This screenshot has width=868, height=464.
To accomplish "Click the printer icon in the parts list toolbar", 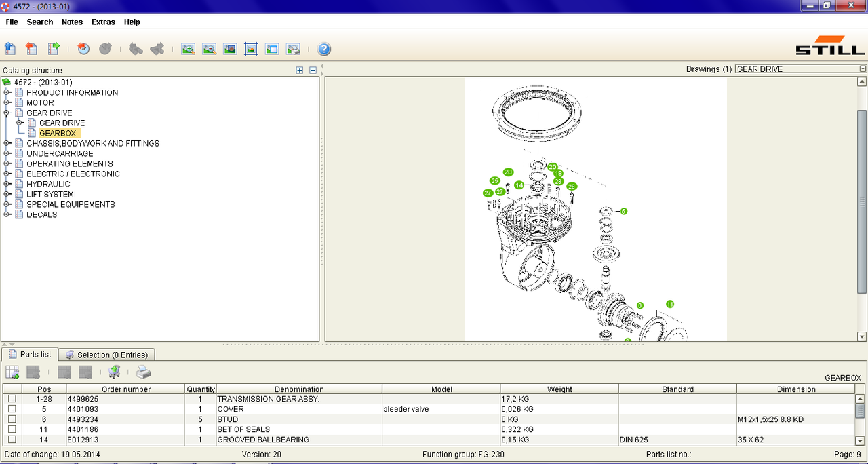I will (144, 372).
